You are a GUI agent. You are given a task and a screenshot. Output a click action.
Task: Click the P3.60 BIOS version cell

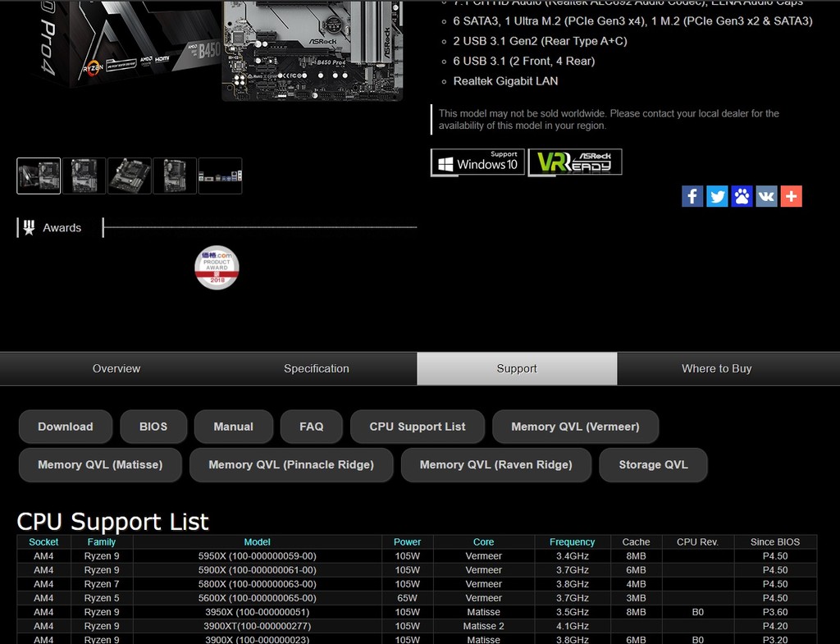click(x=775, y=612)
